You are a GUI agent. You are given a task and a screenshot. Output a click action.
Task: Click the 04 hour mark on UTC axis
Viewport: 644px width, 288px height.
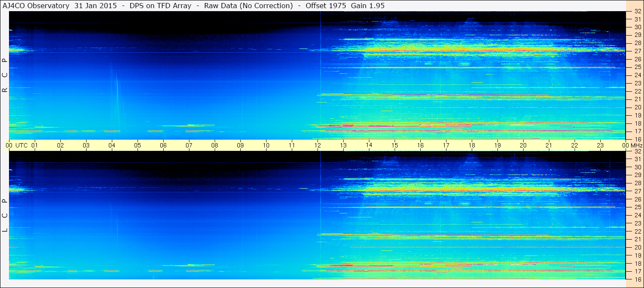tap(112, 145)
